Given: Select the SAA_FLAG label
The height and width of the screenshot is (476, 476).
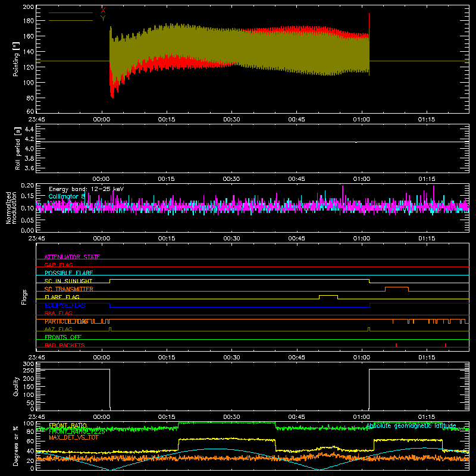Looking at the screenshot, I should [x=58, y=313].
